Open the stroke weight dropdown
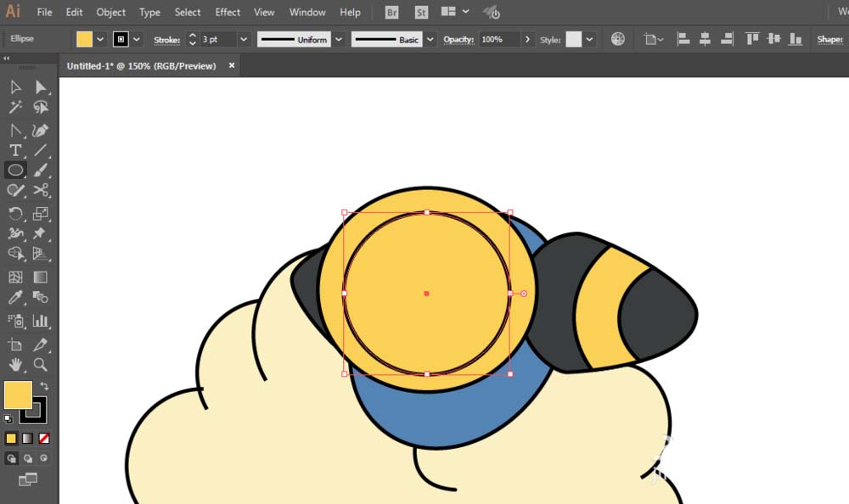The width and height of the screenshot is (849, 504). [x=244, y=39]
